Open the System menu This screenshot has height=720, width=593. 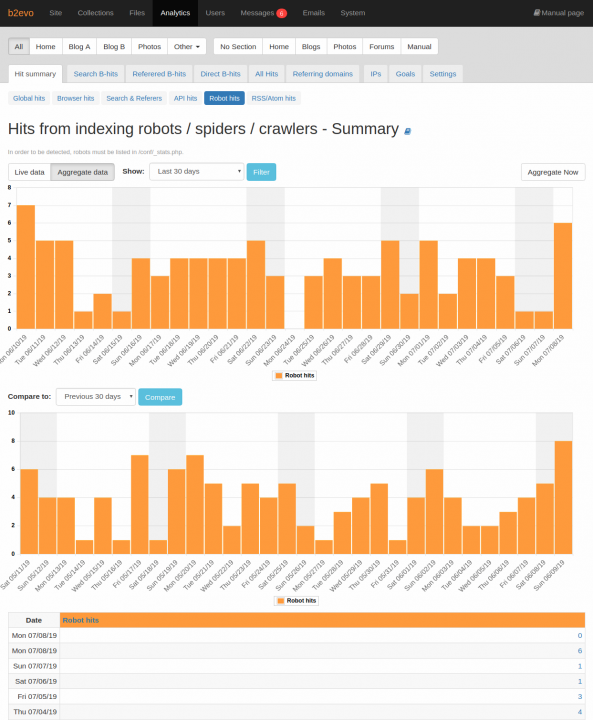(353, 13)
